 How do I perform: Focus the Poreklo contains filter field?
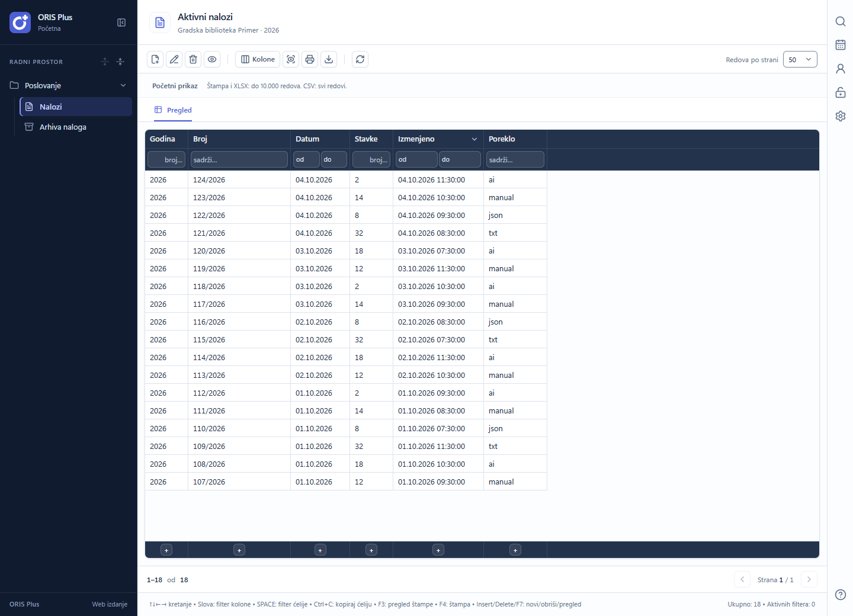coord(515,159)
